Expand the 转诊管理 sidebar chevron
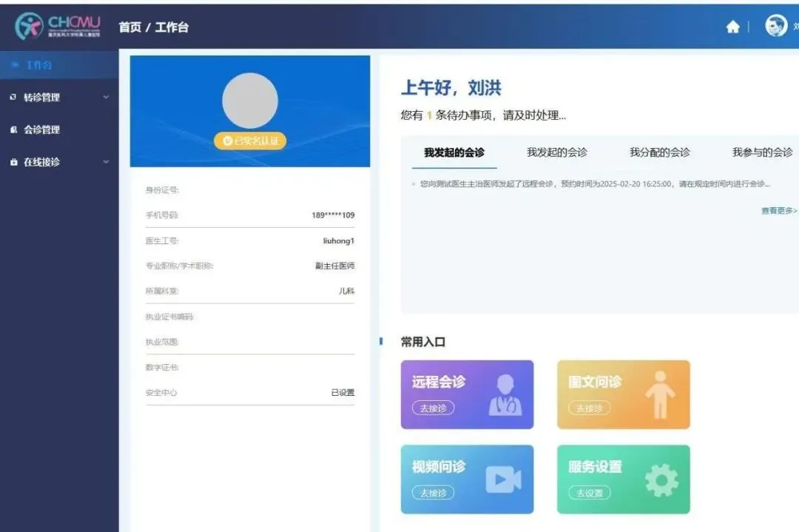 coord(106,98)
